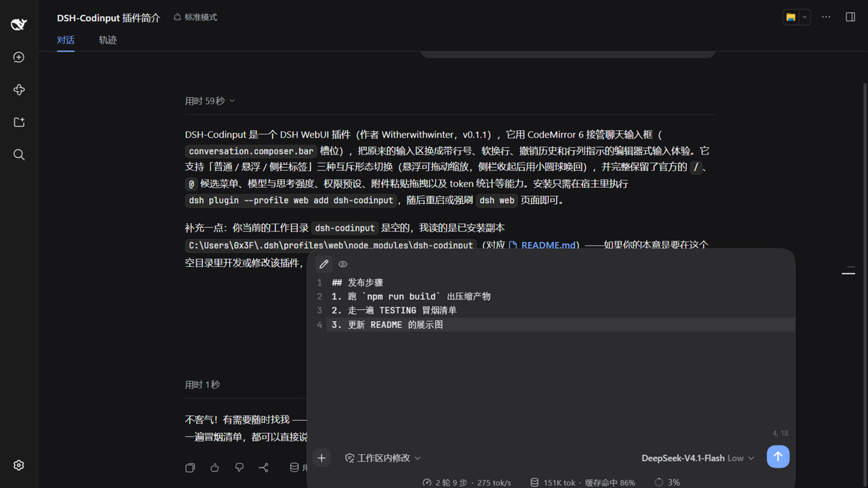Click the '151K tok · 缓存命中 86%' status
The width and height of the screenshot is (868, 488).
click(583, 483)
